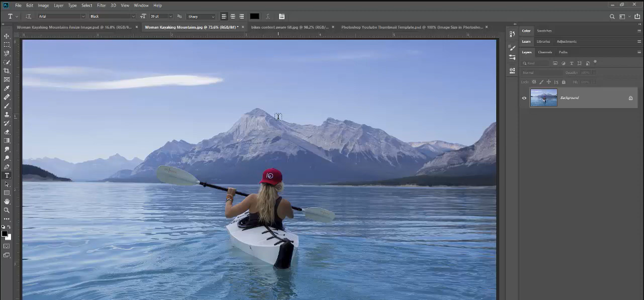Toggle text orientation in options bar
644x300 pixels.
point(29,17)
